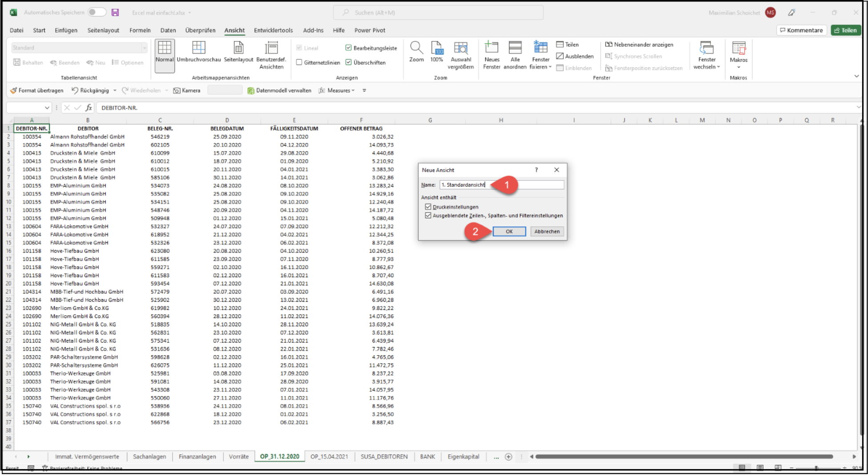Expand the Measures dropdown

pyautogui.click(x=353, y=90)
